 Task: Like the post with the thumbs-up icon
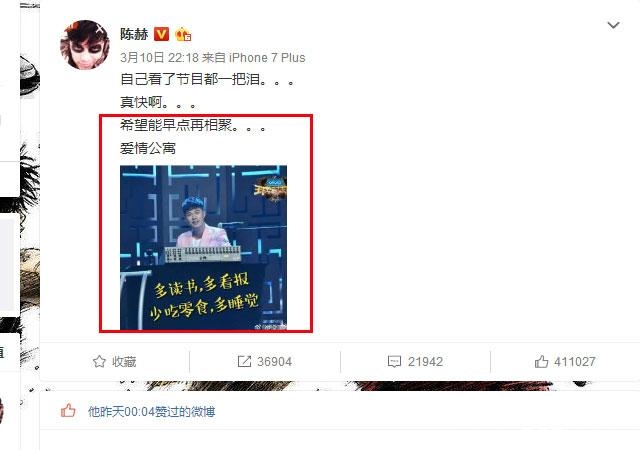[541, 361]
